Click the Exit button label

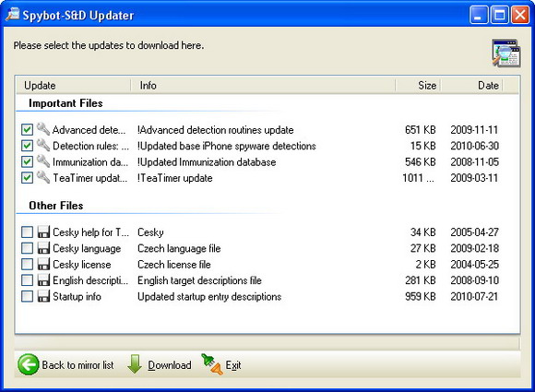pos(233,365)
